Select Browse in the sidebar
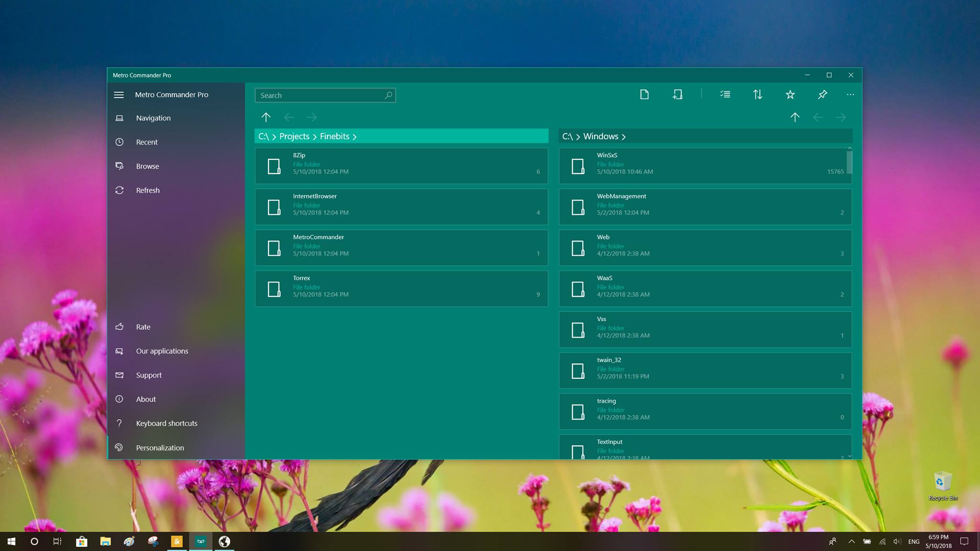The height and width of the screenshot is (551, 980). click(176, 166)
